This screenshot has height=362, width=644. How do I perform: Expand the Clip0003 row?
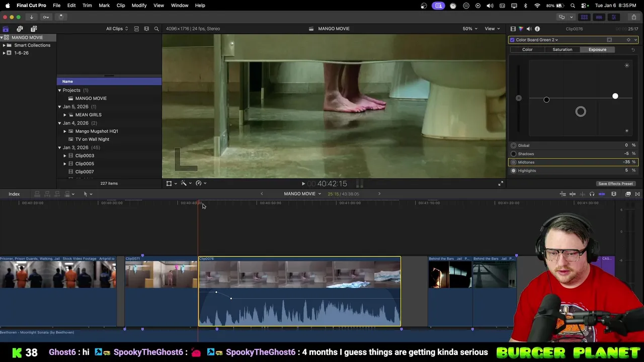click(64, 156)
